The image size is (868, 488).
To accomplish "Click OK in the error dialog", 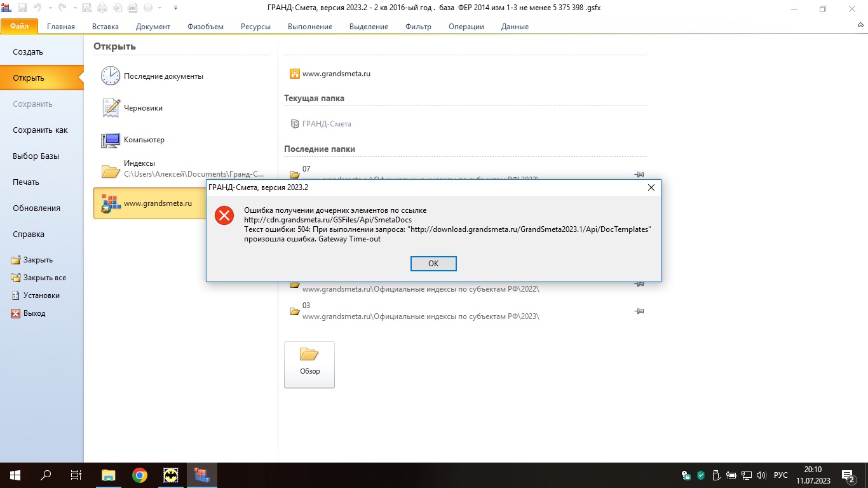I will (x=433, y=263).
